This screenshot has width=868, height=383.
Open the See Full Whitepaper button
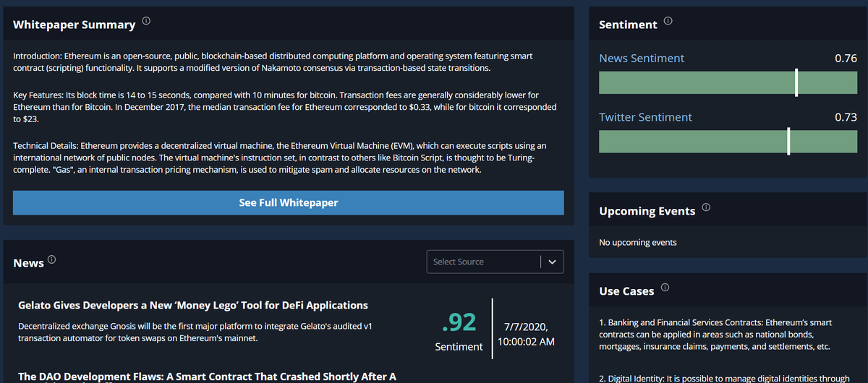click(289, 203)
